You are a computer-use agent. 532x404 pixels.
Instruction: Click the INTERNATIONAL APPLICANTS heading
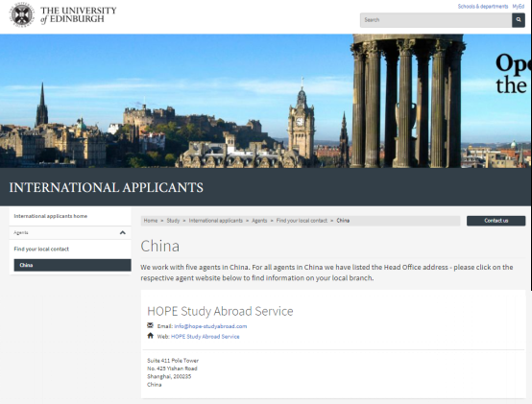tap(107, 187)
